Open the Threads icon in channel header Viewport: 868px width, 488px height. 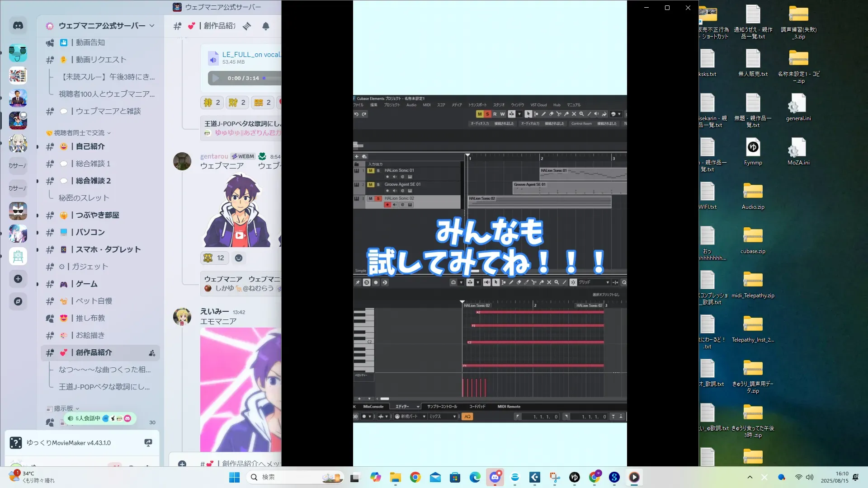247,26
